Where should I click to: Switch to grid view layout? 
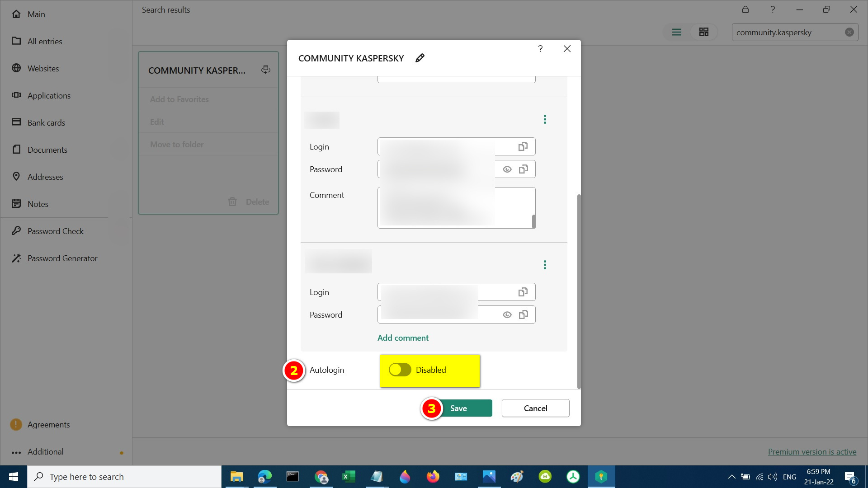point(704,32)
